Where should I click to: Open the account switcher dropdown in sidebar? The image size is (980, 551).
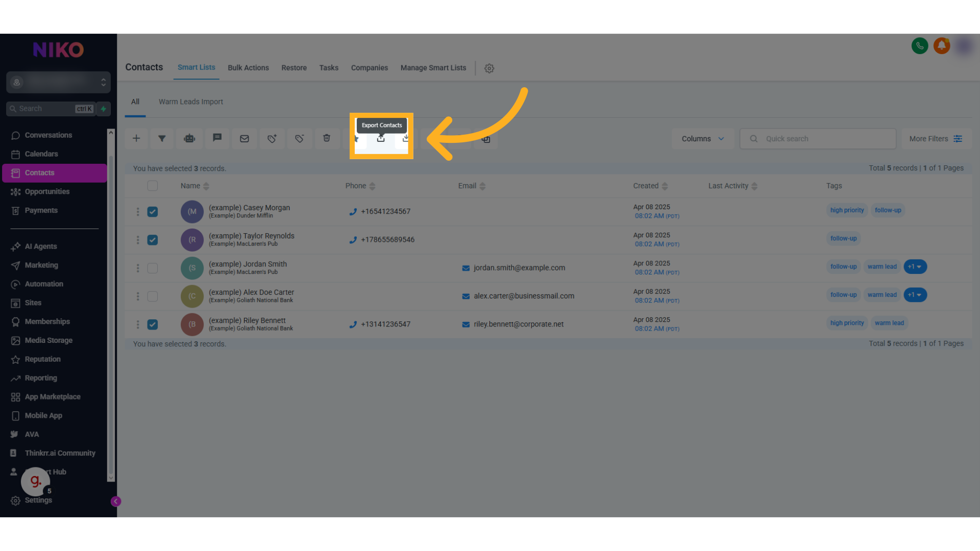(x=58, y=82)
